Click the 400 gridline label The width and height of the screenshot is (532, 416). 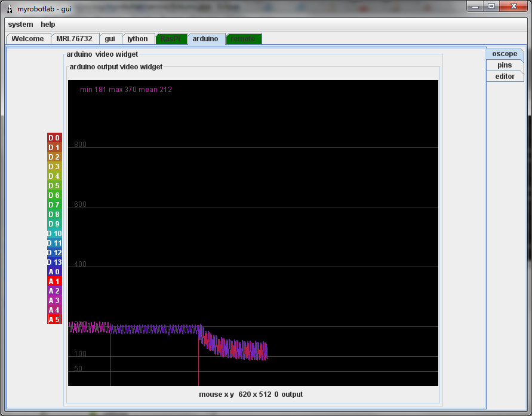click(x=80, y=264)
